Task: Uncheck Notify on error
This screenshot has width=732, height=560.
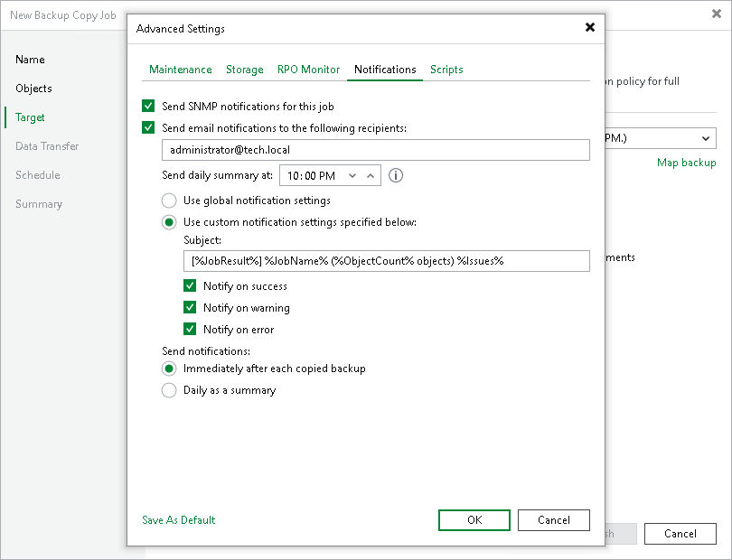Action: [x=190, y=329]
